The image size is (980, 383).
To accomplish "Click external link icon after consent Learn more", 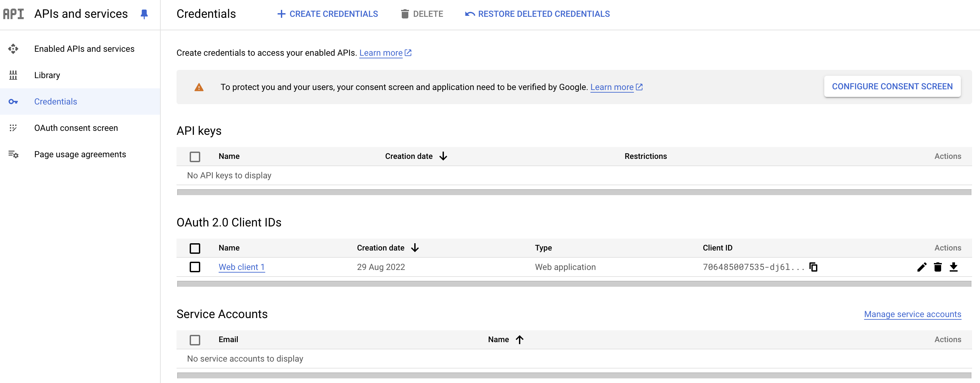I will click(x=640, y=87).
